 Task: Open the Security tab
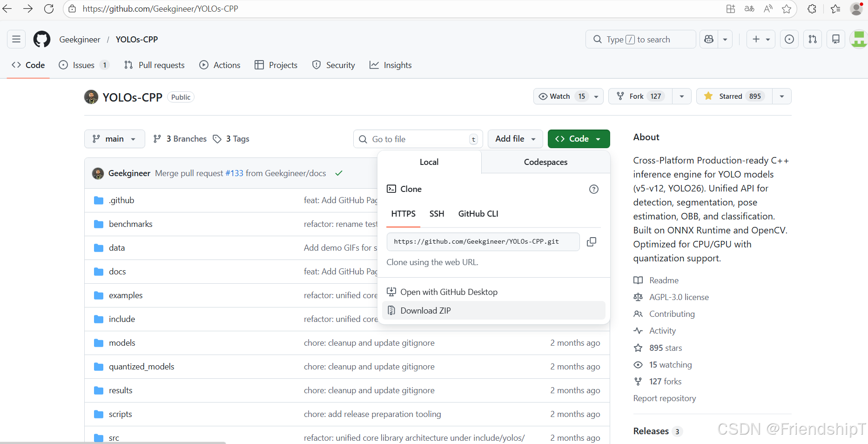[334, 65]
